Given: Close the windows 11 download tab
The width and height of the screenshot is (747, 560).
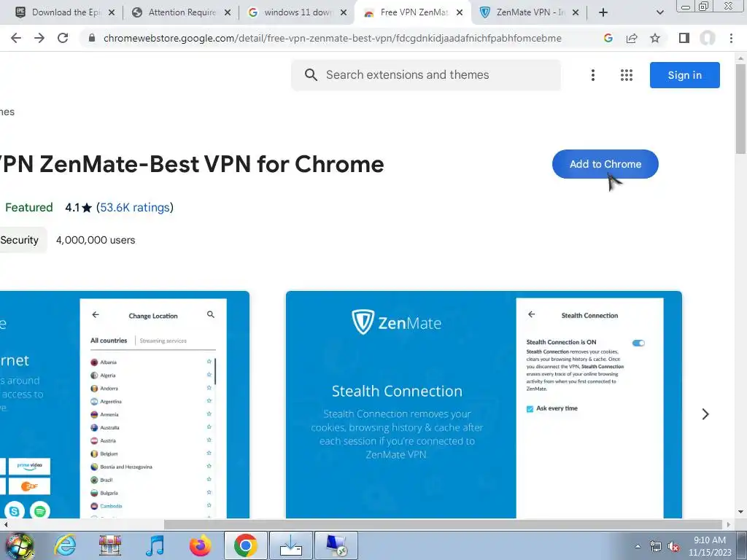Looking at the screenshot, I should [x=344, y=12].
